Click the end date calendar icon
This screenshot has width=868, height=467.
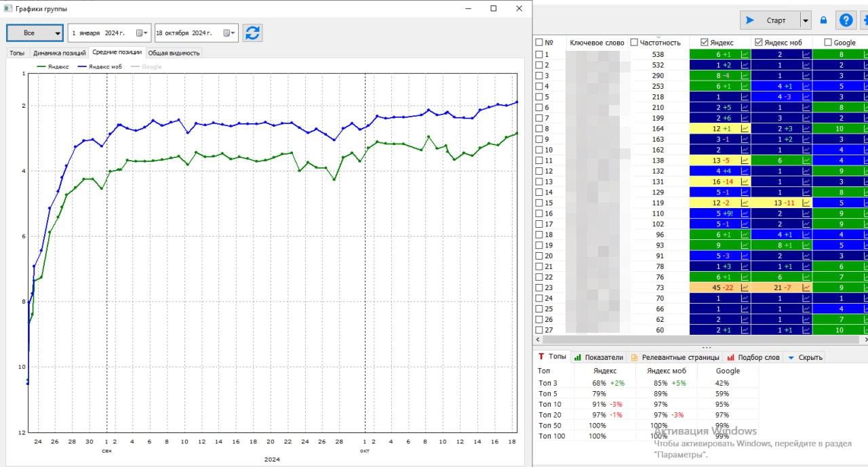coord(228,33)
